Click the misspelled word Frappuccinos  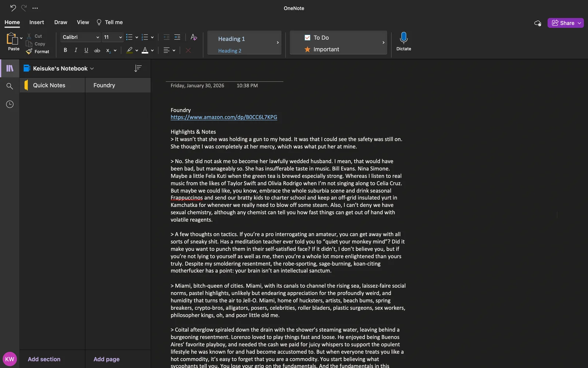click(x=187, y=198)
